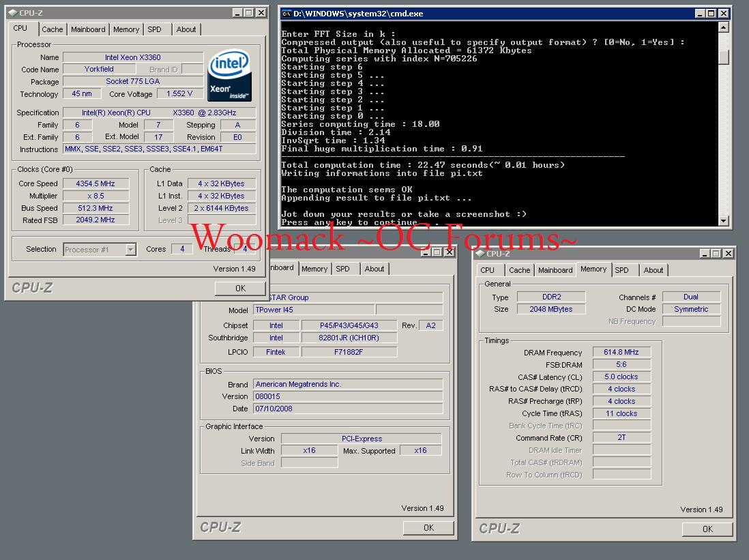Click the Core Speed value 4354.5 MHz
The width and height of the screenshot is (749, 560).
click(96, 183)
